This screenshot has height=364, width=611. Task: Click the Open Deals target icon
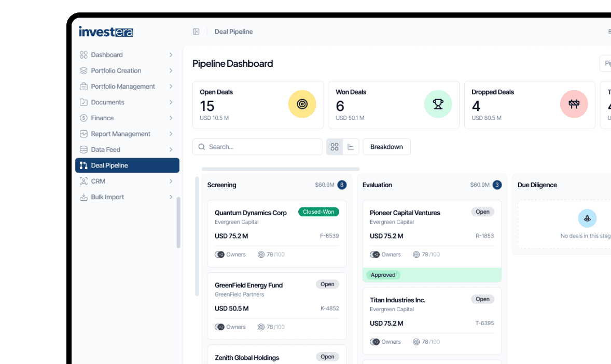coord(302,104)
